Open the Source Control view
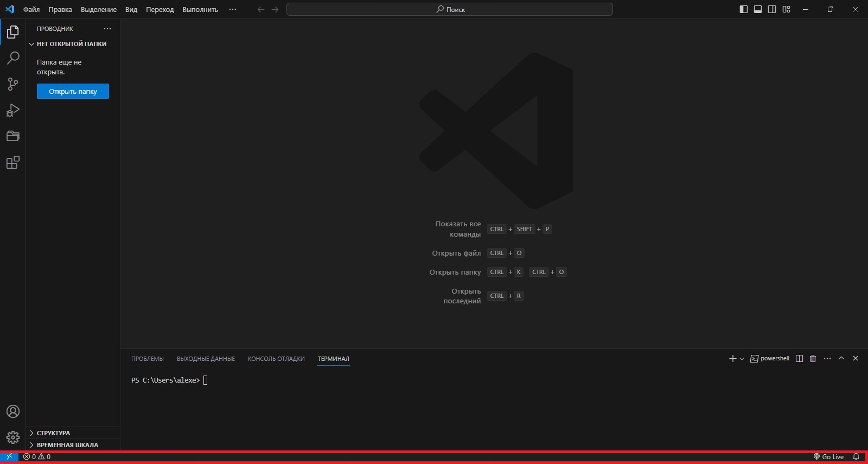This screenshot has height=464, width=868. pyautogui.click(x=13, y=84)
